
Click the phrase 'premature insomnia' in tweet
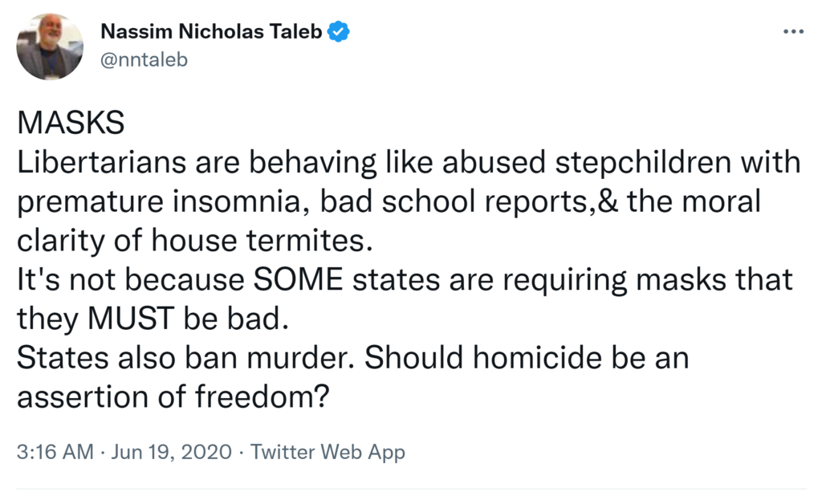click(x=161, y=201)
